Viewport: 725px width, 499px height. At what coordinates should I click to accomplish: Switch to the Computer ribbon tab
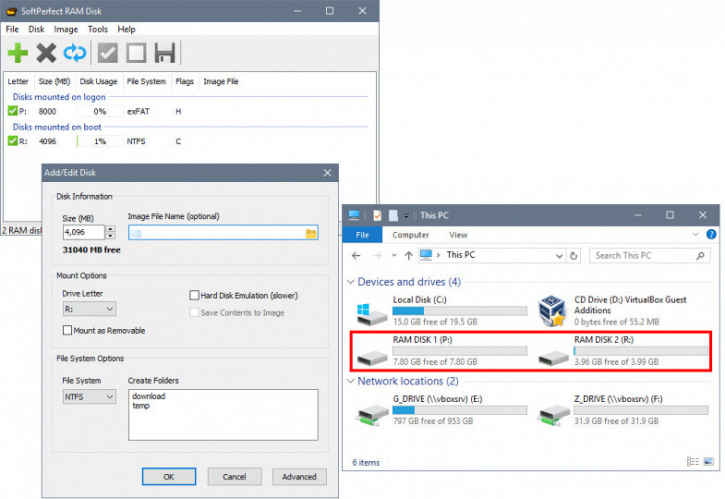pos(410,235)
